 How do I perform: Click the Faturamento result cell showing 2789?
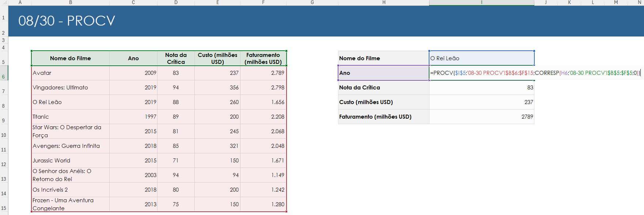click(482, 117)
